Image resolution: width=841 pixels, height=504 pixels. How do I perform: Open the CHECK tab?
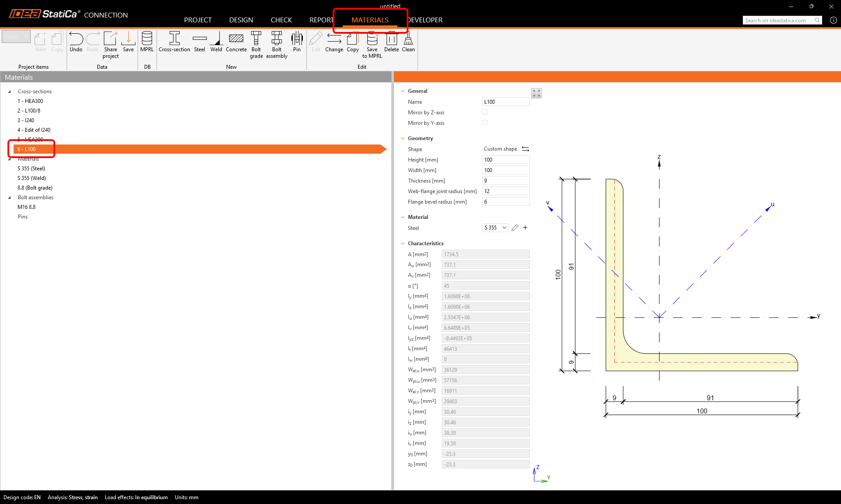click(281, 20)
